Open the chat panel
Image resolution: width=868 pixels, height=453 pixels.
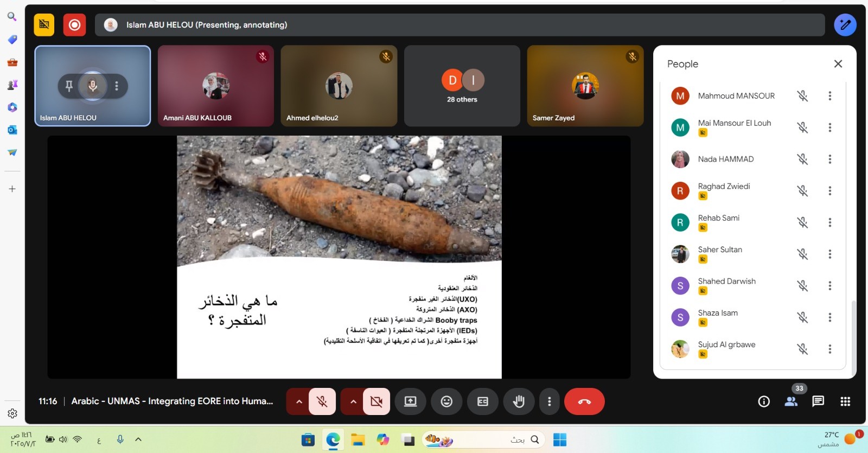click(818, 401)
